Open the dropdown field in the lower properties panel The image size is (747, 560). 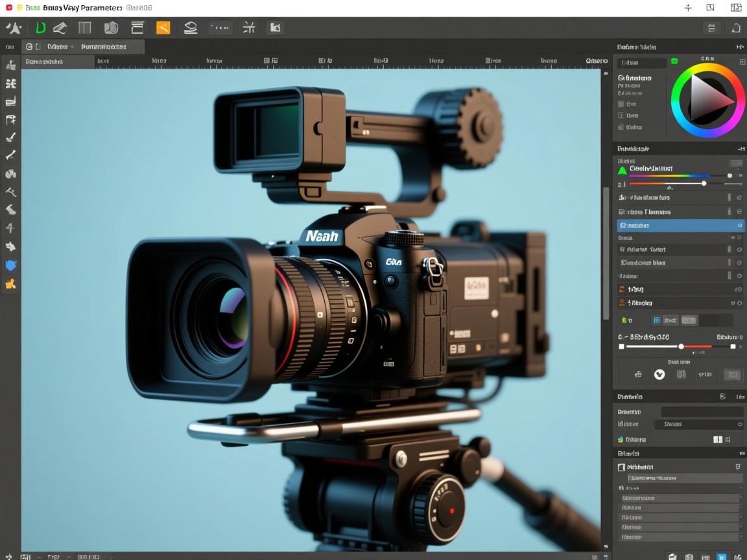pyautogui.click(x=698, y=424)
